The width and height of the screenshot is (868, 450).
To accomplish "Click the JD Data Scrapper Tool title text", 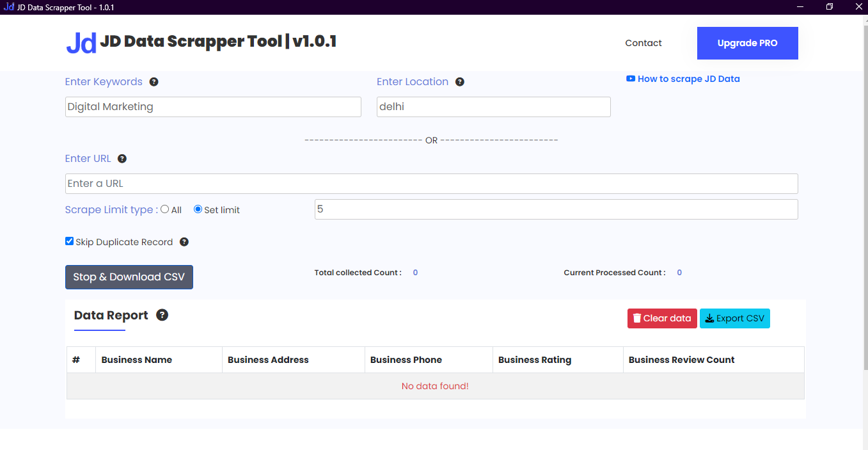I will 218,42.
